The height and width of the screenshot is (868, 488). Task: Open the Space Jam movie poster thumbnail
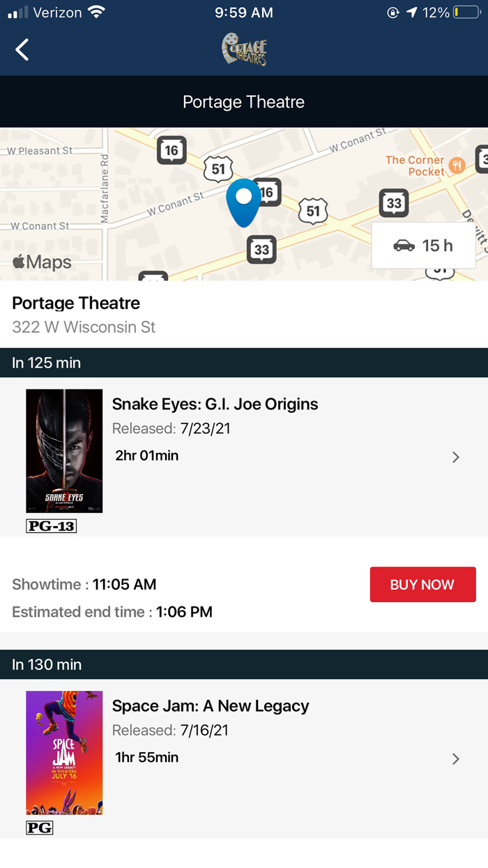pyautogui.click(x=64, y=752)
